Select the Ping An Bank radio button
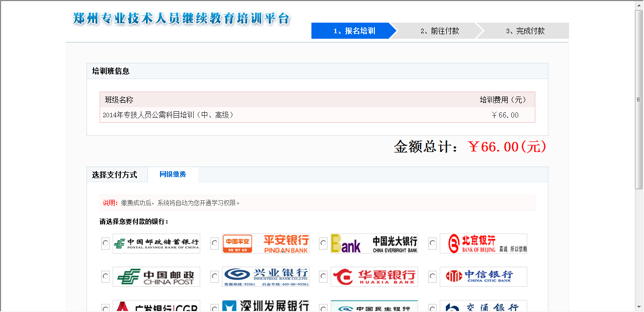 214,244
